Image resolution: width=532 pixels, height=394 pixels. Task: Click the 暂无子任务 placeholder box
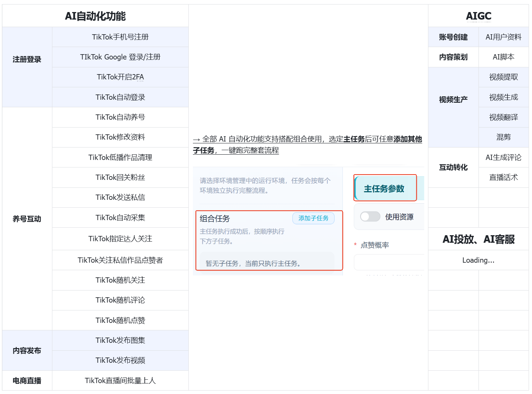click(265, 262)
